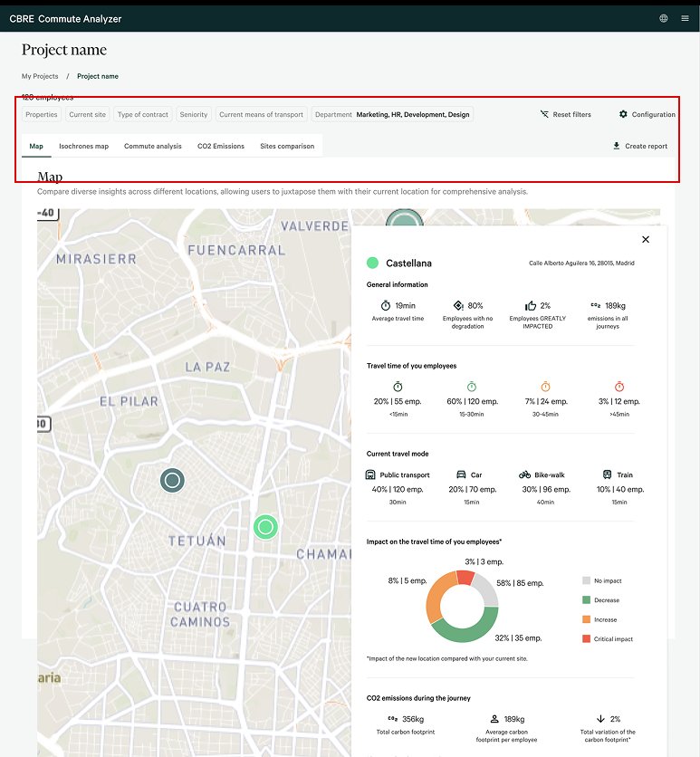Click the red segment of the donut chart
This screenshot has height=757, width=700.
(x=465, y=578)
